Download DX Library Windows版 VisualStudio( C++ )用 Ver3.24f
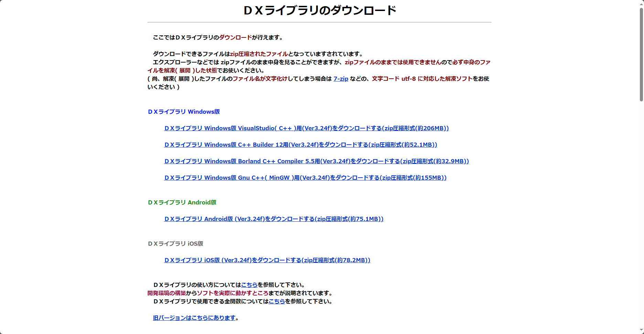 [x=306, y=128]
